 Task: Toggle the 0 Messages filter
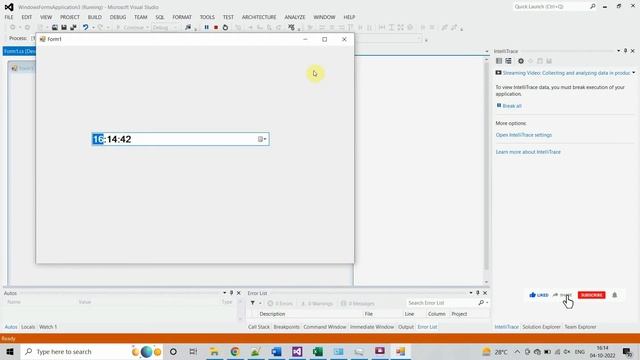click(358, 303)
